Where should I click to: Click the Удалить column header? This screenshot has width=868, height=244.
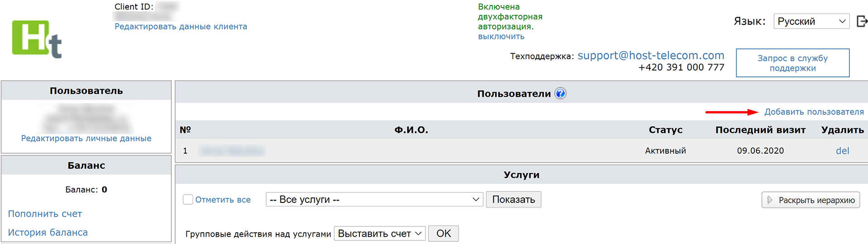[843, 130]
